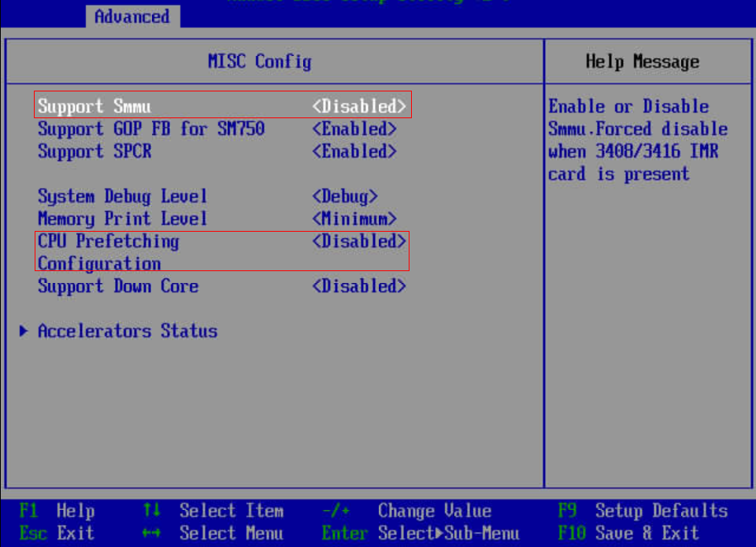This screenshot has width=756, height=547.
Task: Toggle the Support SPCR Enabled value
Action: point(354,151)
